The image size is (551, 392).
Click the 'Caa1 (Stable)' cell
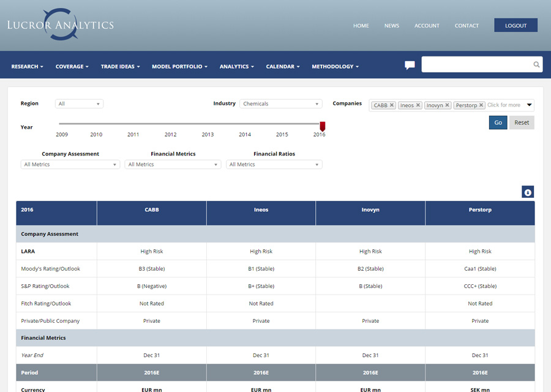point(480,269)
